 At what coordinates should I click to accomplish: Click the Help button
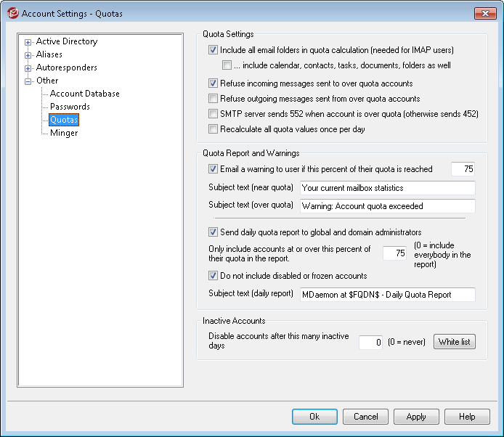[468, 417]
